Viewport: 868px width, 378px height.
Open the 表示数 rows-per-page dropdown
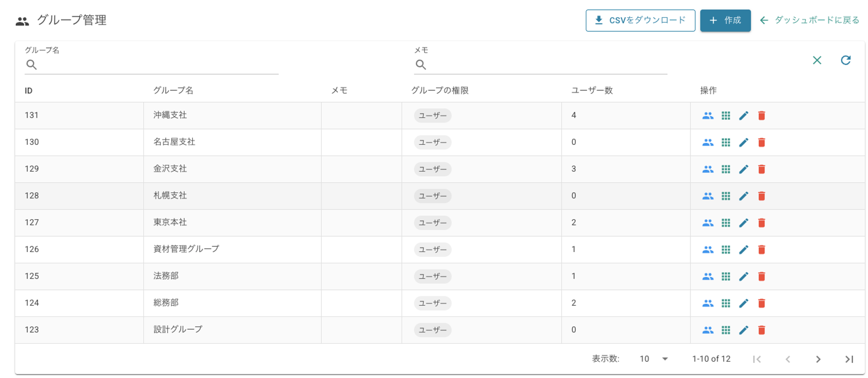pyautogui.click(x=654, y=359)
